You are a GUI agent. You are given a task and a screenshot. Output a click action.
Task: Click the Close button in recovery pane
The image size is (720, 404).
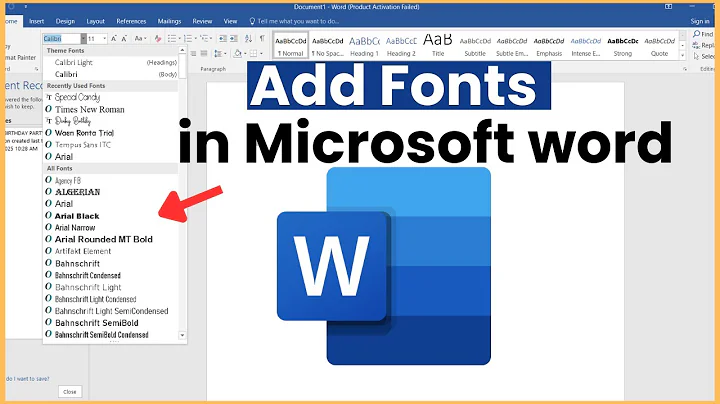[70, 392]
